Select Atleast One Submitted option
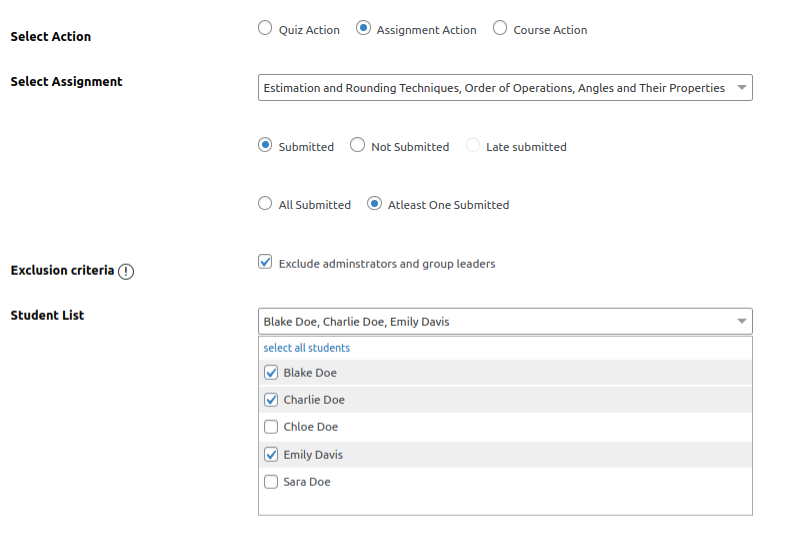 374,203
